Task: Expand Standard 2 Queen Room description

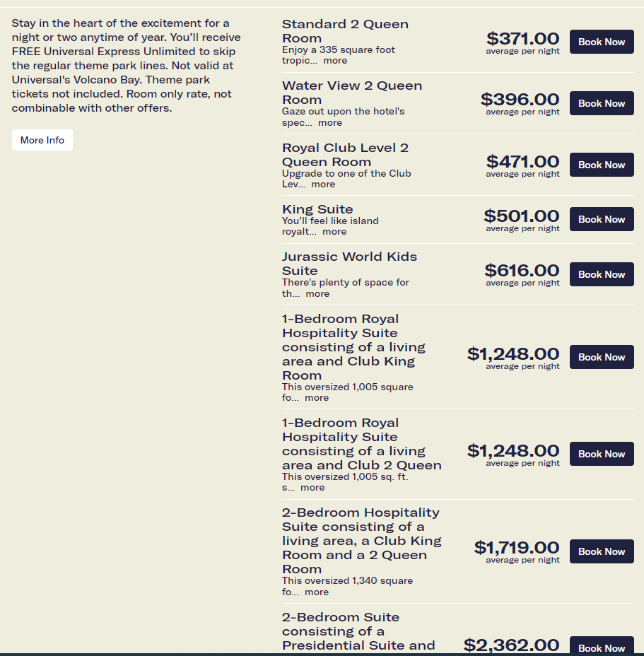Action: pyautogui.click(x=335, y=61)
